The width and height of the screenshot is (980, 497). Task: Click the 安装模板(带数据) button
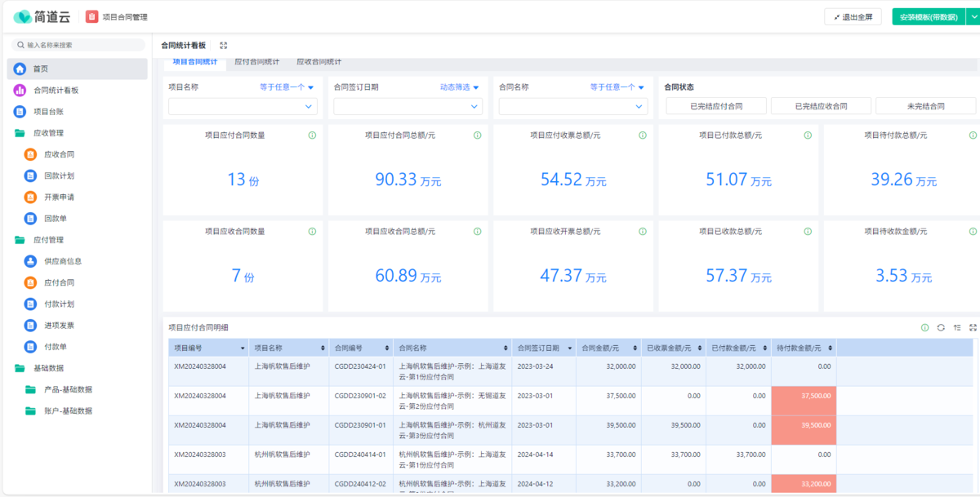[928, 16]
